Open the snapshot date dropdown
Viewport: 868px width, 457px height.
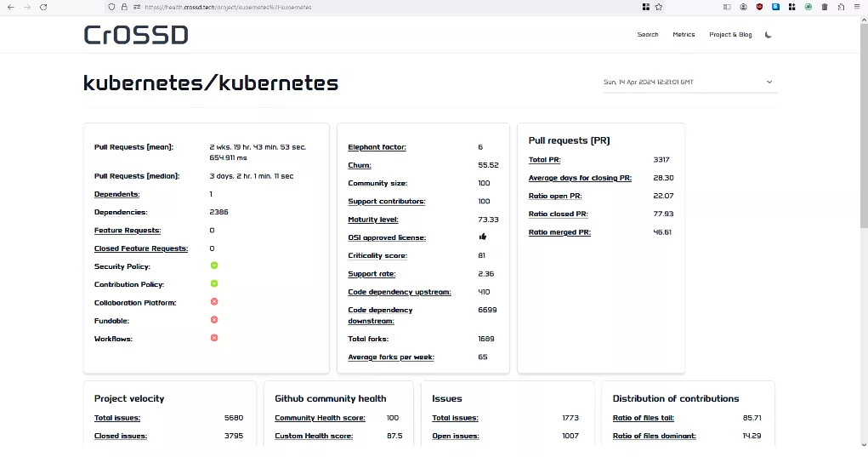[x=689, y=83]
